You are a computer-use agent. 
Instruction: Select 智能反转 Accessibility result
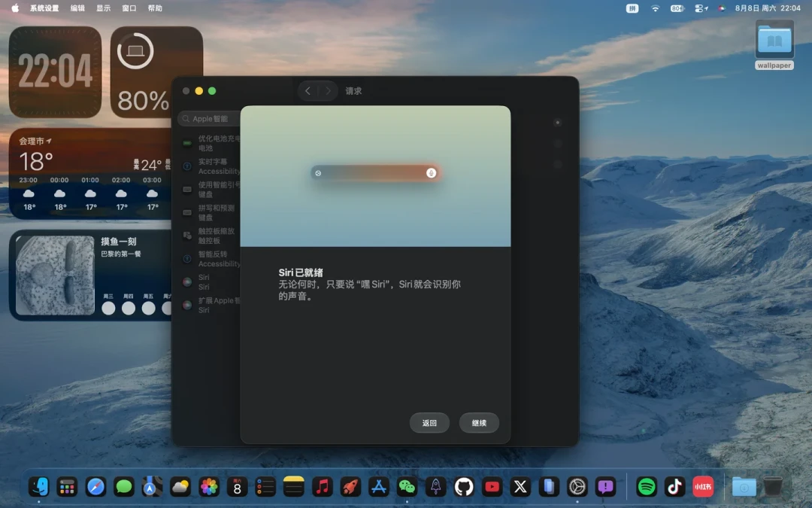(210, 259)
